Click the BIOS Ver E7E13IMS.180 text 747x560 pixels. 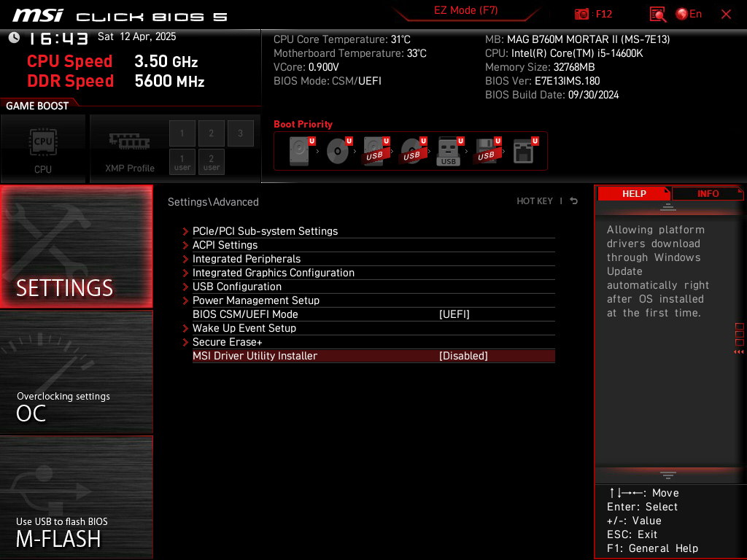click(542, 81)
